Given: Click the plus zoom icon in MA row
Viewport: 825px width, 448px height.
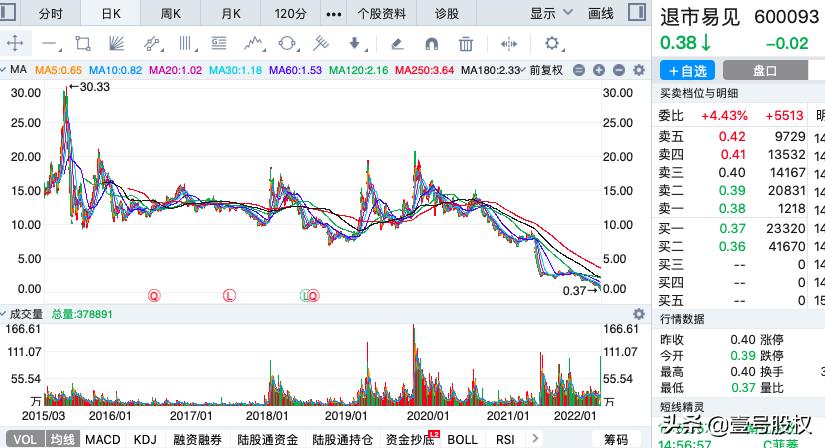Looking at the screenshot, I should pyautogui.click(x=599, y=70).
